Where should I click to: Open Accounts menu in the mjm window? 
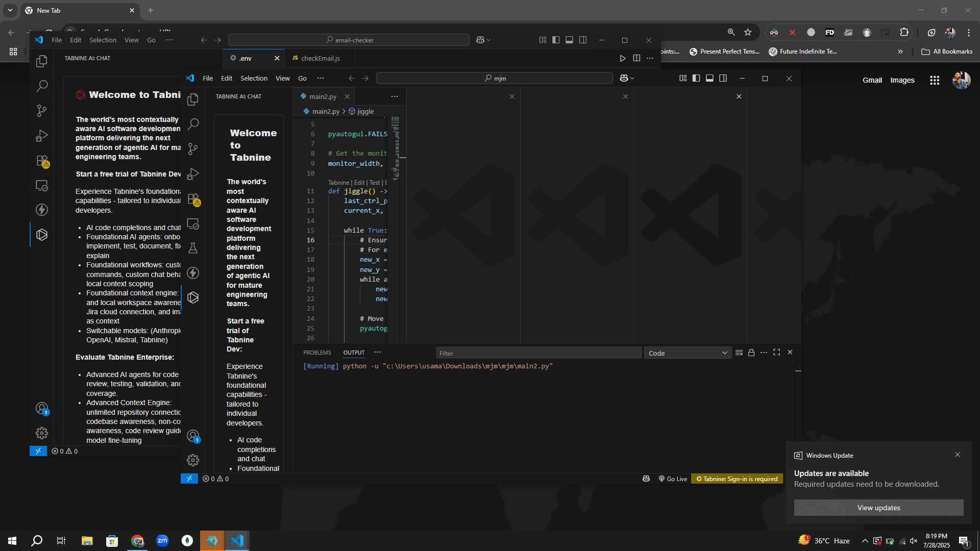[x=193, y=436]
